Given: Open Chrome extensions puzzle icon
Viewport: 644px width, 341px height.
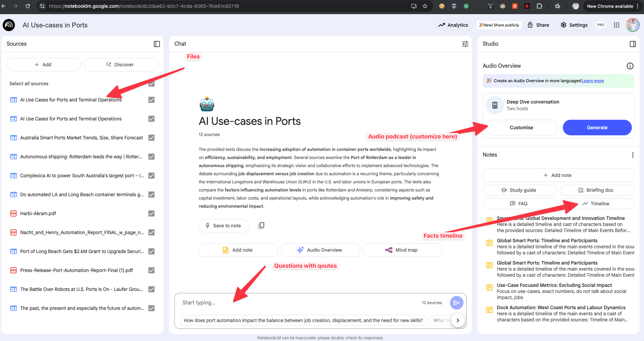Looking at the screenshot, I should tap(539, 6).
